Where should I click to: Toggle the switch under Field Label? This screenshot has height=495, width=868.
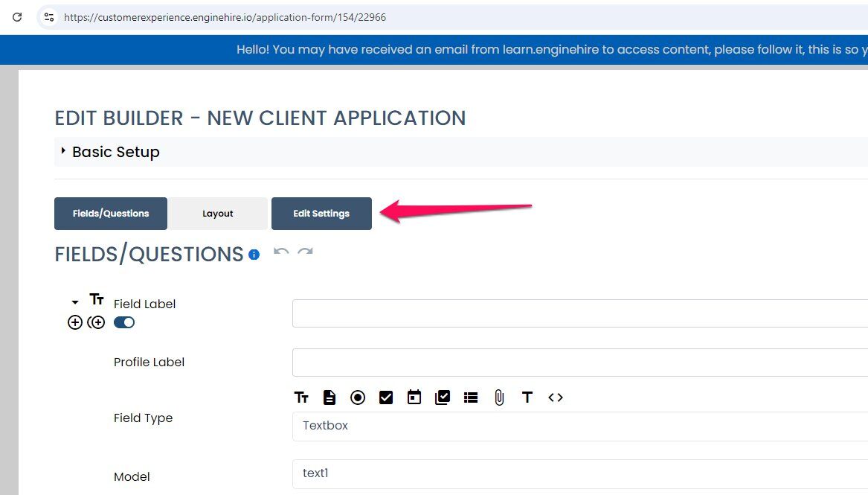124,322
